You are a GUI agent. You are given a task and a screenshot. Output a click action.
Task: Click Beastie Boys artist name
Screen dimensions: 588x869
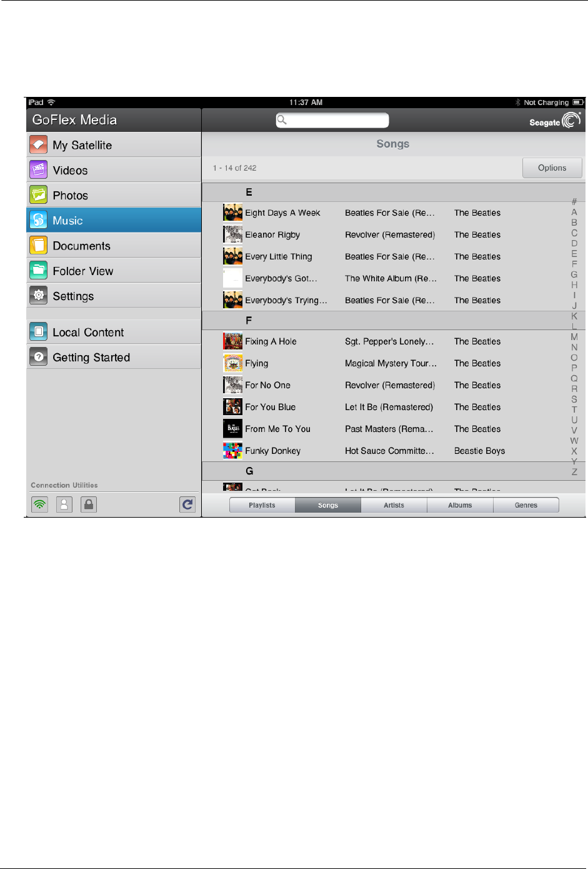[x=479, y=451]
